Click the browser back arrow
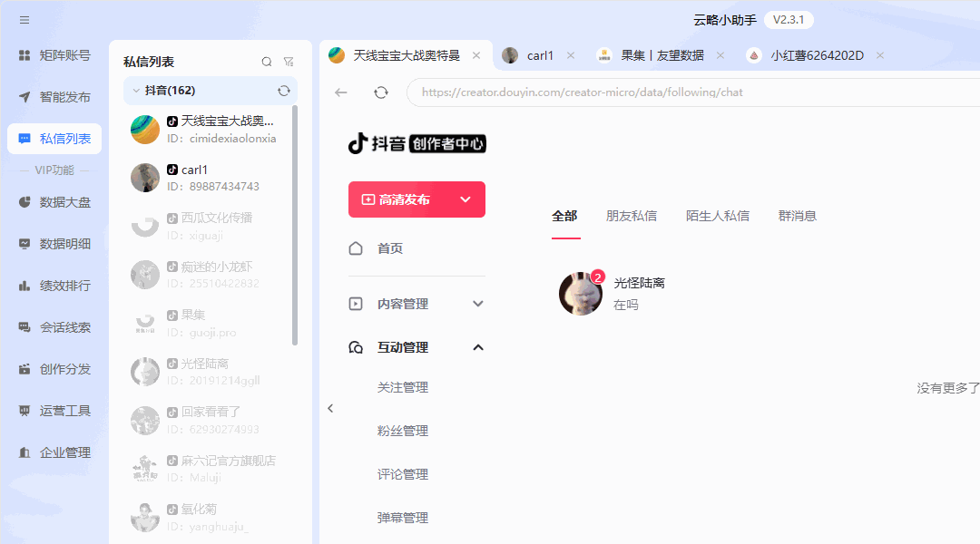 click(x=340, y=92)
